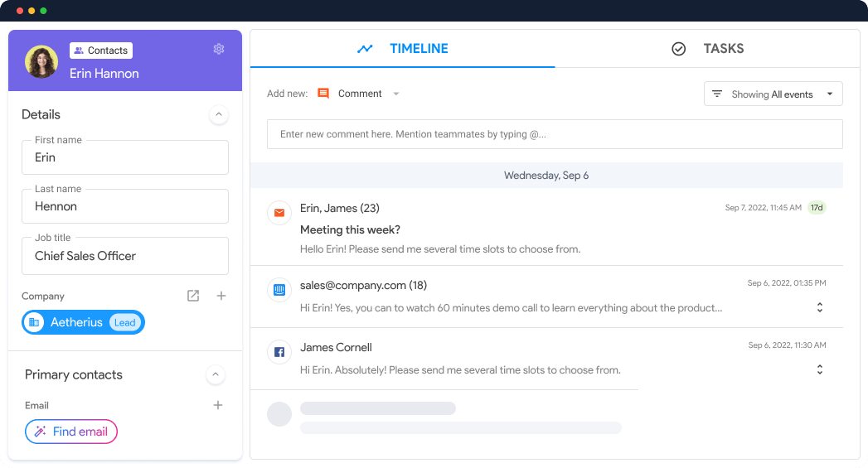Click the filter lines icon

(717, 94)
